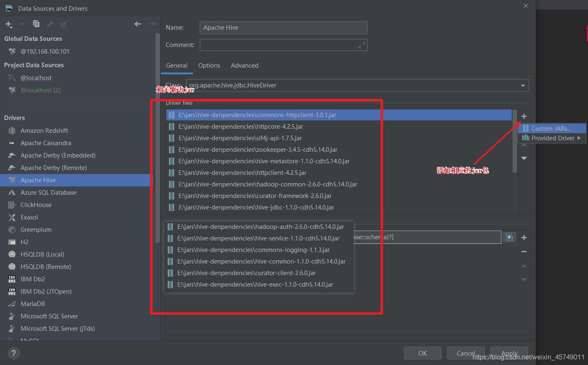Click the expand icon in Comment field
588x365 pixels.
pos(362,45)
